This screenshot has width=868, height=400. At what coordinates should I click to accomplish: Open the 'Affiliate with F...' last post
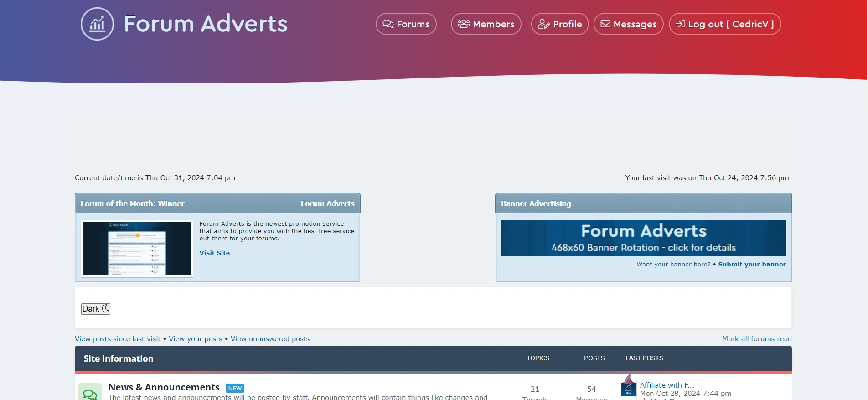click(x=667, y=385)
